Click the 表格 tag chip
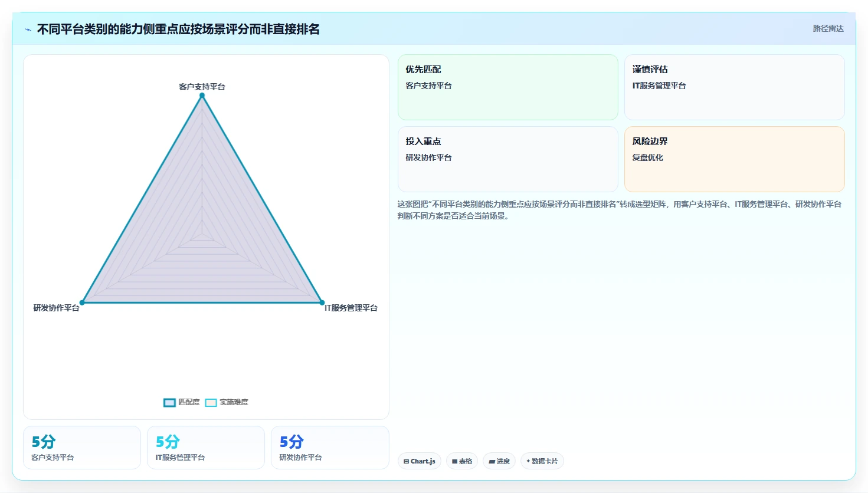This screenshot has width=868, height=493. pos(462,461)
